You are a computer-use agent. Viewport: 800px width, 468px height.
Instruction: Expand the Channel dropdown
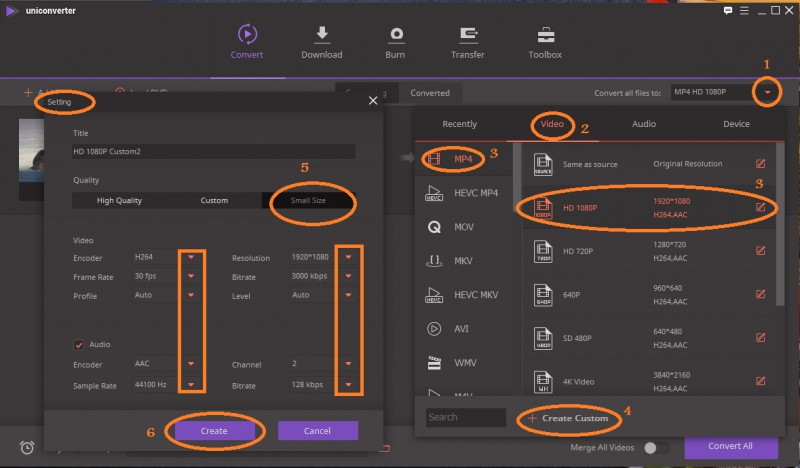click(x=348, y=363)
